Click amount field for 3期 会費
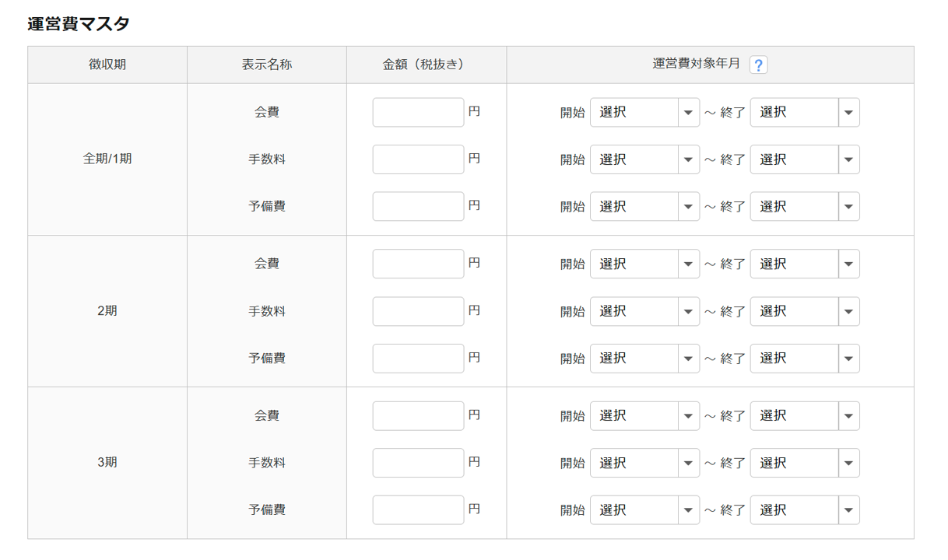Viewport: 948px width, 560px height. tap(418, 416)
